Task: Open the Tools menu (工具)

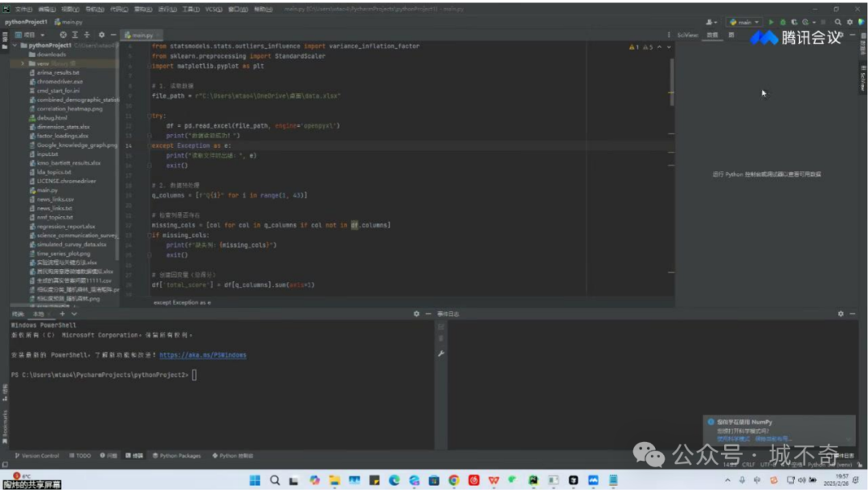Action: (x=190, y=10)
